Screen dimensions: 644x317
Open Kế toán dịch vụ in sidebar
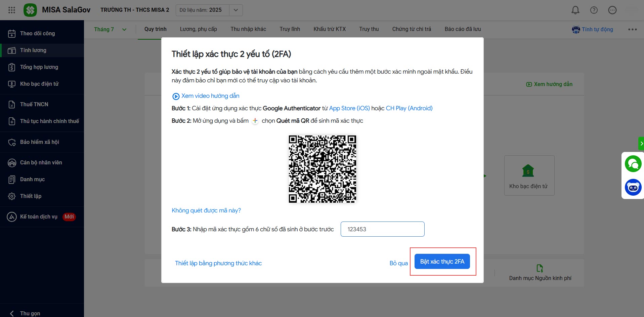coord(42,216)
